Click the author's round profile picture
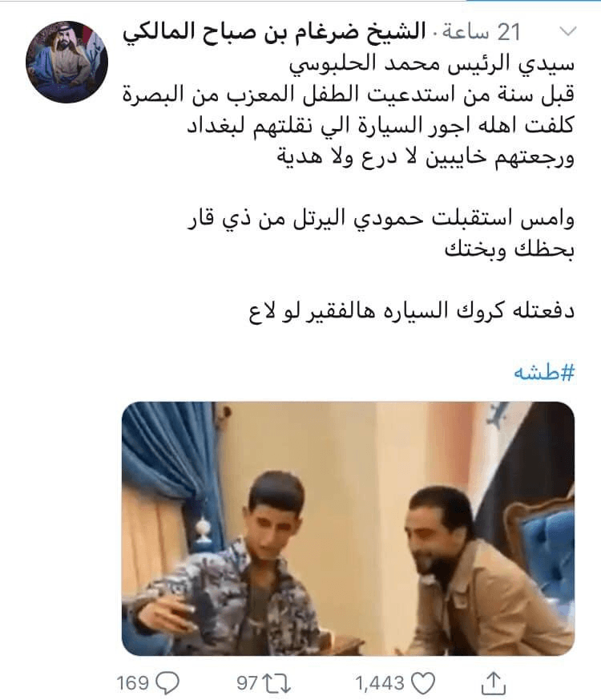This screenshot has height=700, width=601. pos(67,62)
